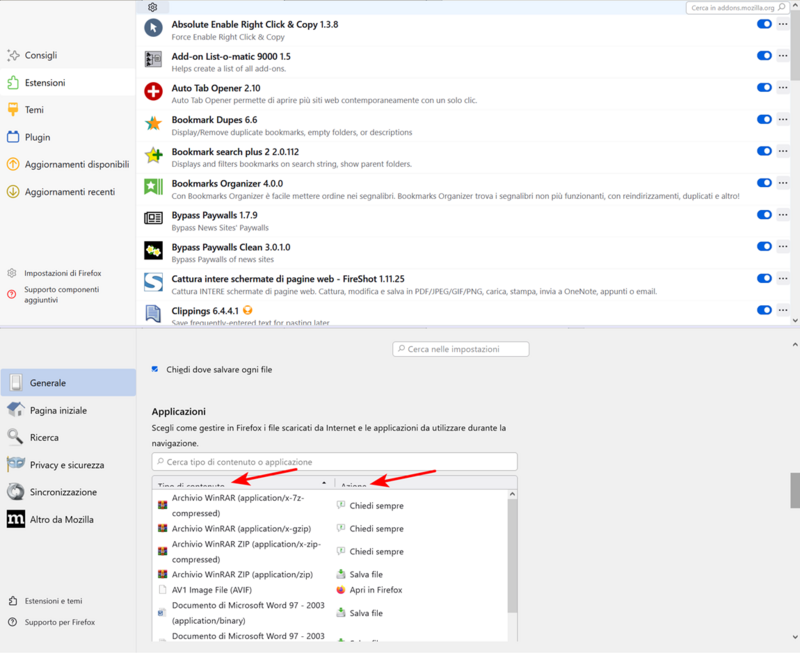Click the extensions list scroll-down arrow

pyautogui.click(x=795, y=320)
